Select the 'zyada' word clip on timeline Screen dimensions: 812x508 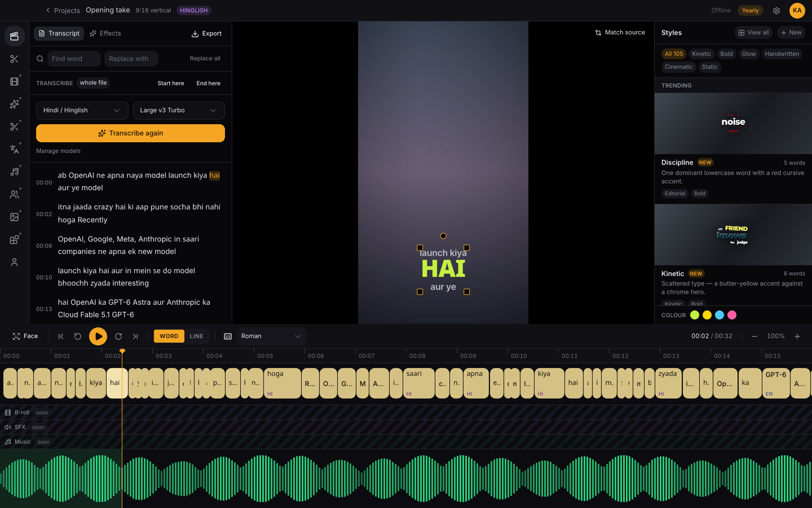668,383
